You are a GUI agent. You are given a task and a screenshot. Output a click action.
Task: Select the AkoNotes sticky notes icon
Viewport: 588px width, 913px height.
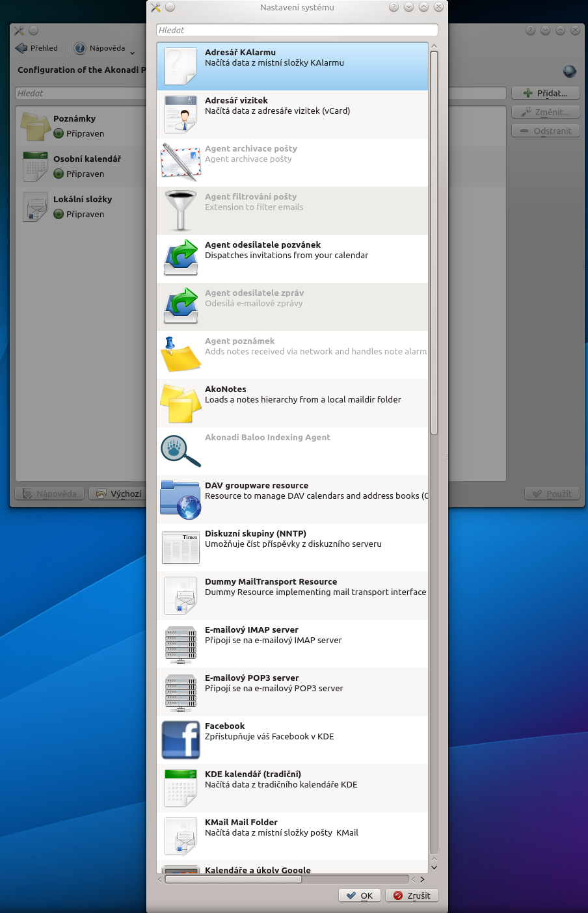(x=180, y=403)
